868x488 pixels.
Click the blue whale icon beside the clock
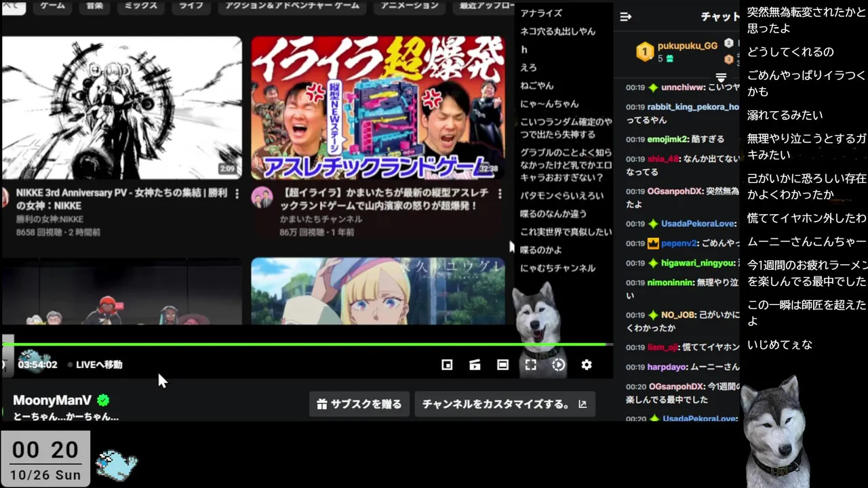pyautogui.click(x=117, y=465)
